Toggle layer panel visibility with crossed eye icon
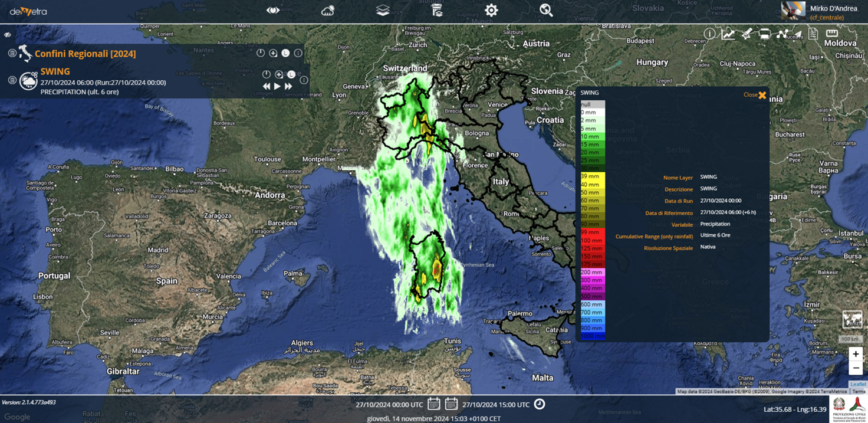Screen dimensions: 868x423 (x=8, y=35)
